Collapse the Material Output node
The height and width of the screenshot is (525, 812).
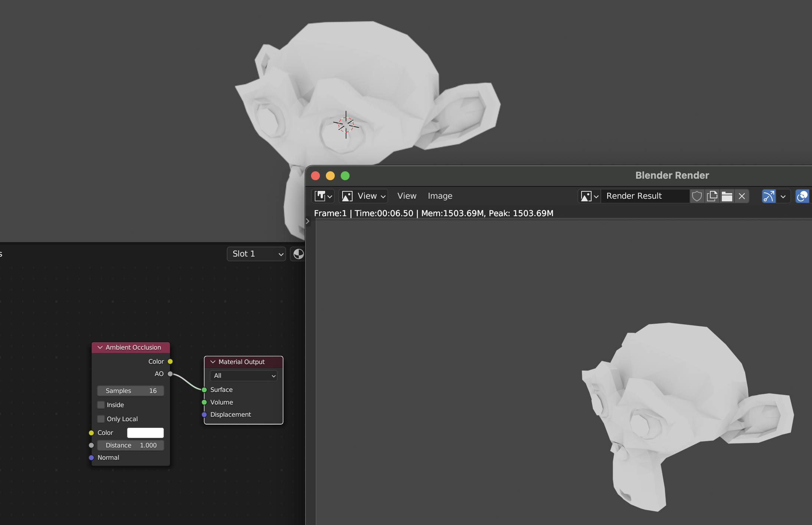[213, 362]
